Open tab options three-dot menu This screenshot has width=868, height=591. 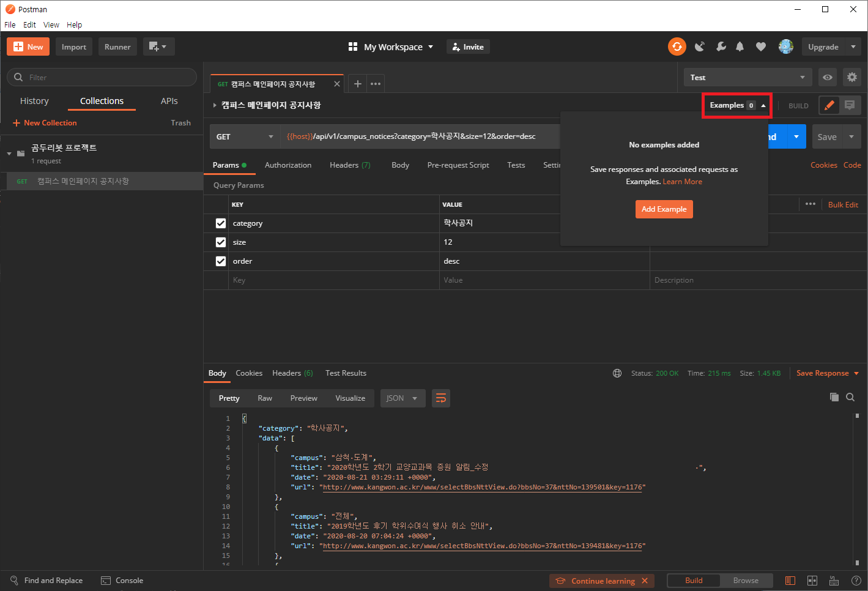click(376, 84)
